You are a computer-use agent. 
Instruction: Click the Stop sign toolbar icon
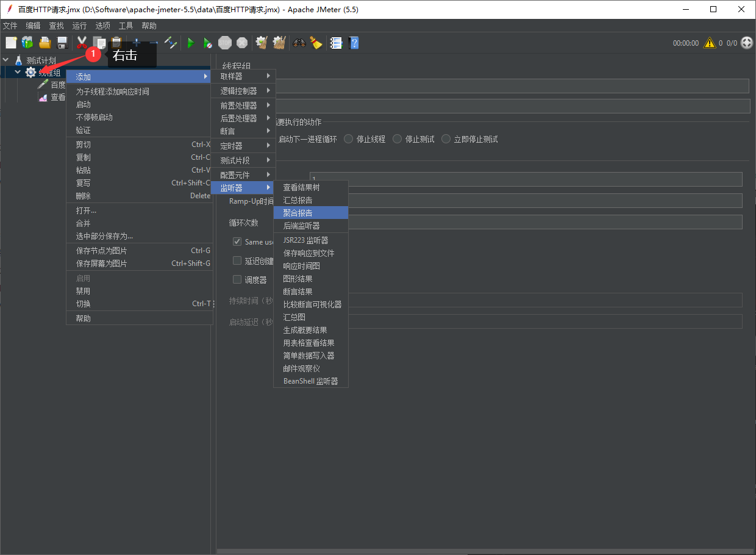[225, 43]
